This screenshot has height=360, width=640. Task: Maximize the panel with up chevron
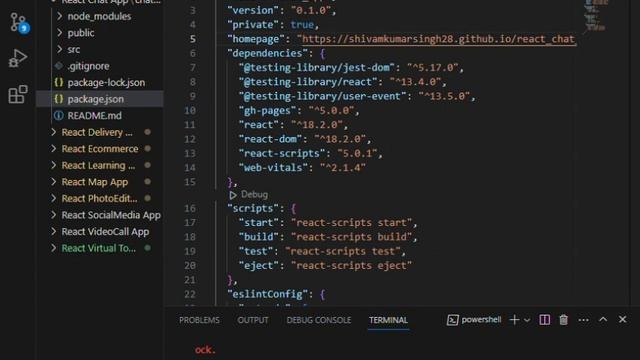click(603, 320)
